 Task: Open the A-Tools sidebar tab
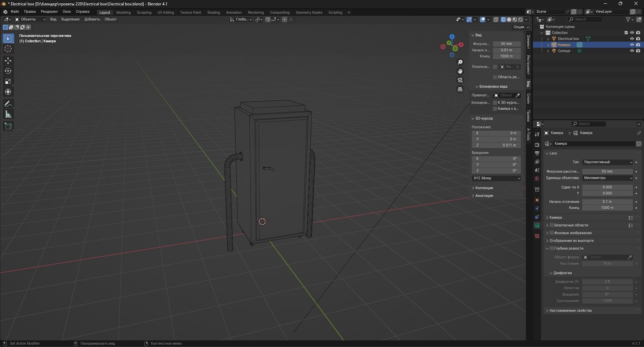coord(528,134)
